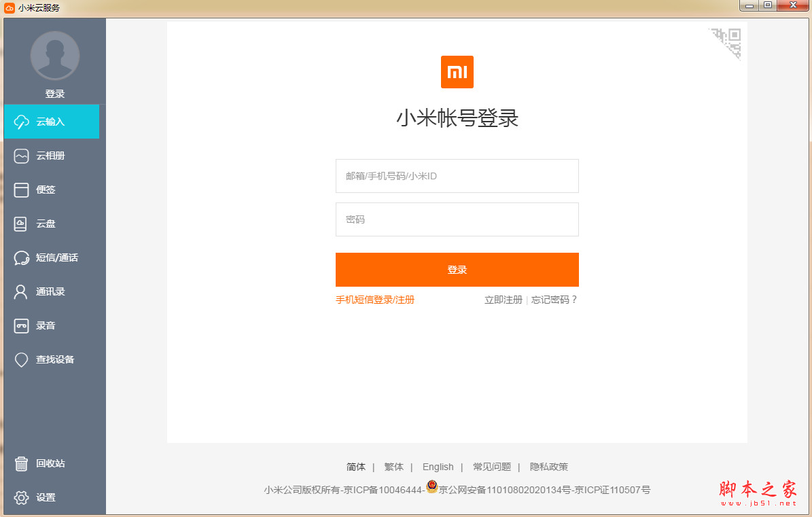Viewport: 812px width, 517px height.
Task: Click the user avatar profile picture
Action: point(55,56)
